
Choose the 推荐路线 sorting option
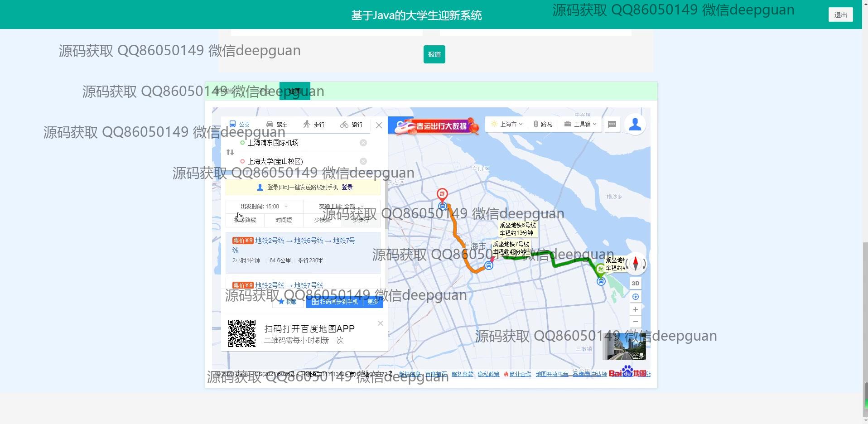click(x=245, y=220)
